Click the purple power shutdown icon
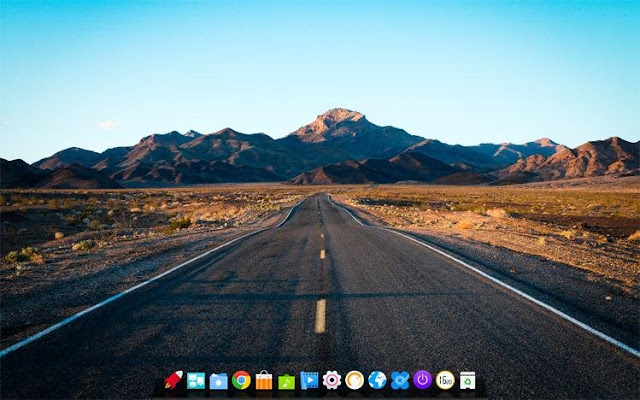 [422, 380]
